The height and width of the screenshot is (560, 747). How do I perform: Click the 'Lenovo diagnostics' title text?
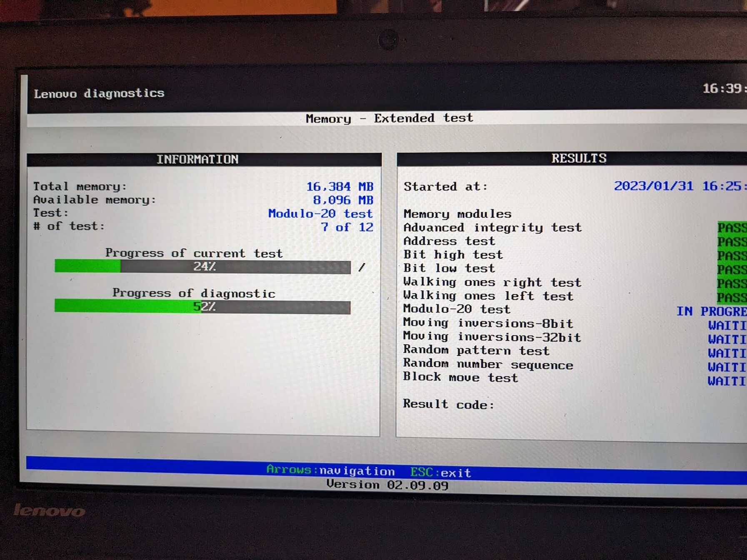click(x=99, y=93)
